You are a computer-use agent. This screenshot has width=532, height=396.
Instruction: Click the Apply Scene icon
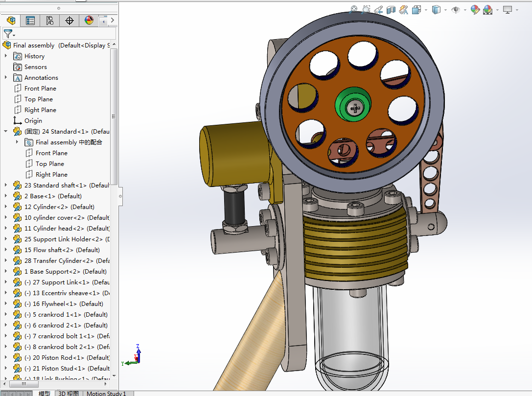[487, 10]
